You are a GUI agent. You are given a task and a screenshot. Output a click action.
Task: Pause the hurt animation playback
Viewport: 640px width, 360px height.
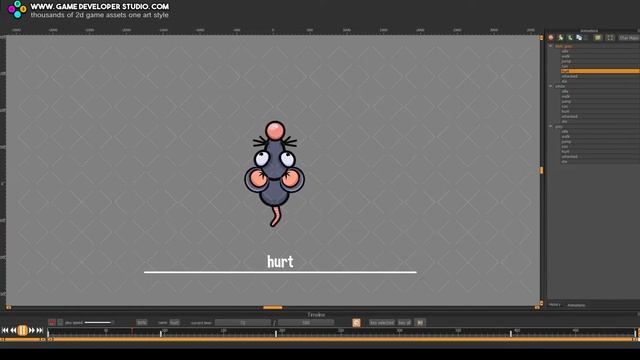(x=22, y=330)
